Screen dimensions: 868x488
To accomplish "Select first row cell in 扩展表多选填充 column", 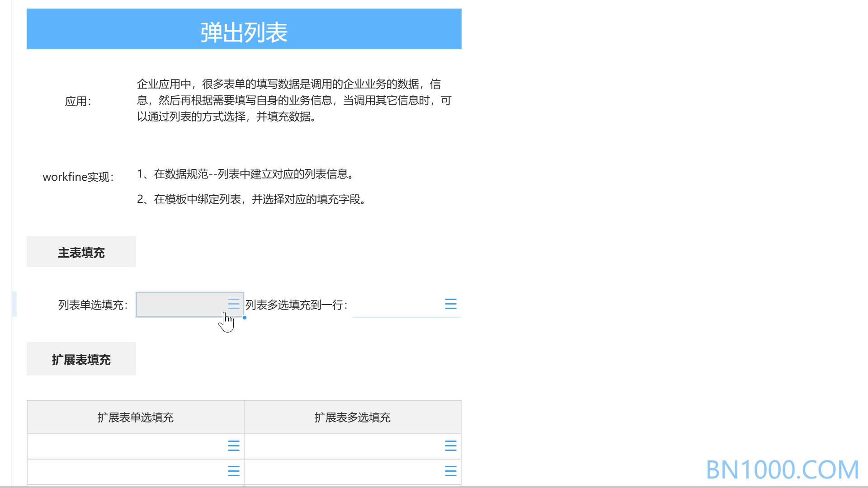I will coord(353,446).
